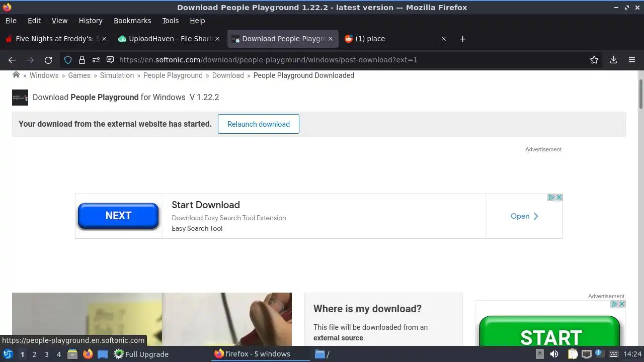Open the History menu
Image resolution: width=644 pixels, height=362 pixels.
91,21
